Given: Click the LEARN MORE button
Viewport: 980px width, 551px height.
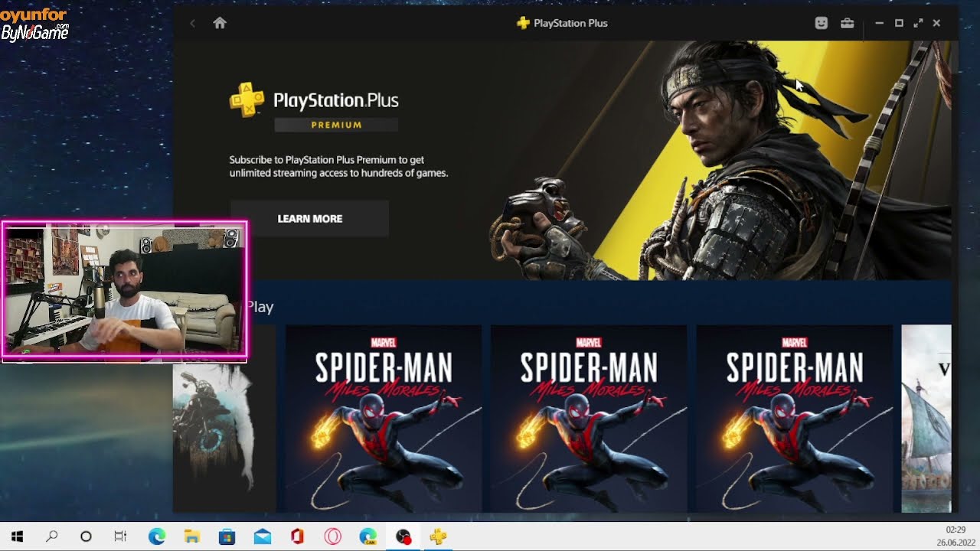Looking at the screenshot, I should [x=309, y=219].
